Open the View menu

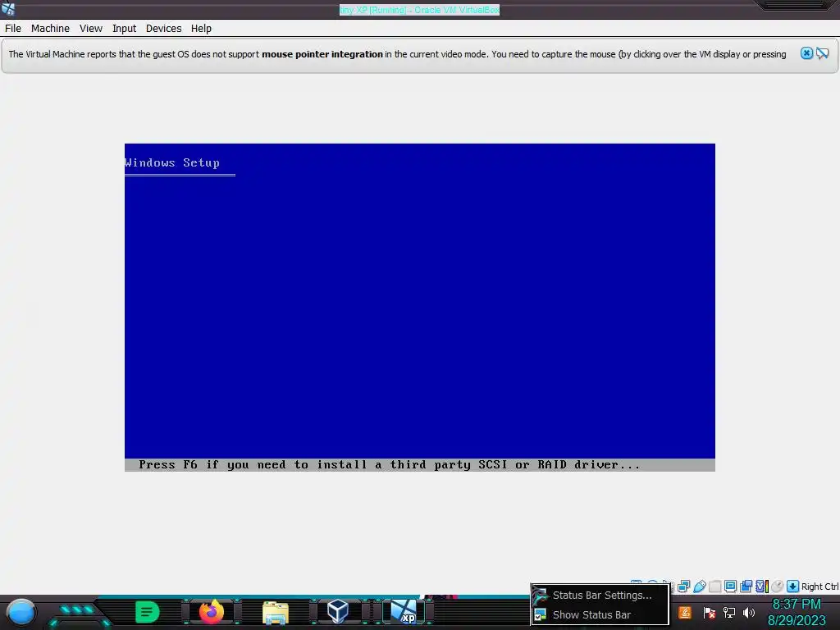(91, 29)
